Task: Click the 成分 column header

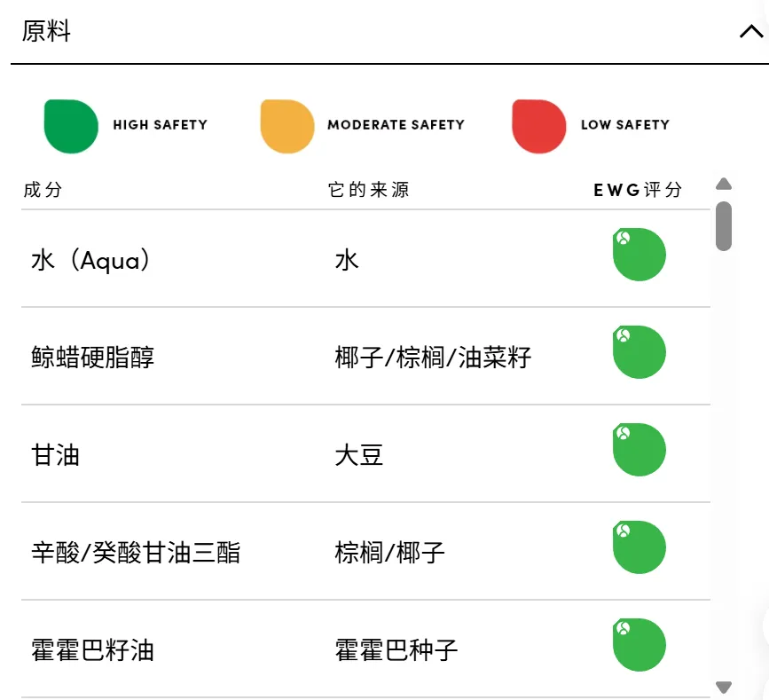Action: coord(44,189)
